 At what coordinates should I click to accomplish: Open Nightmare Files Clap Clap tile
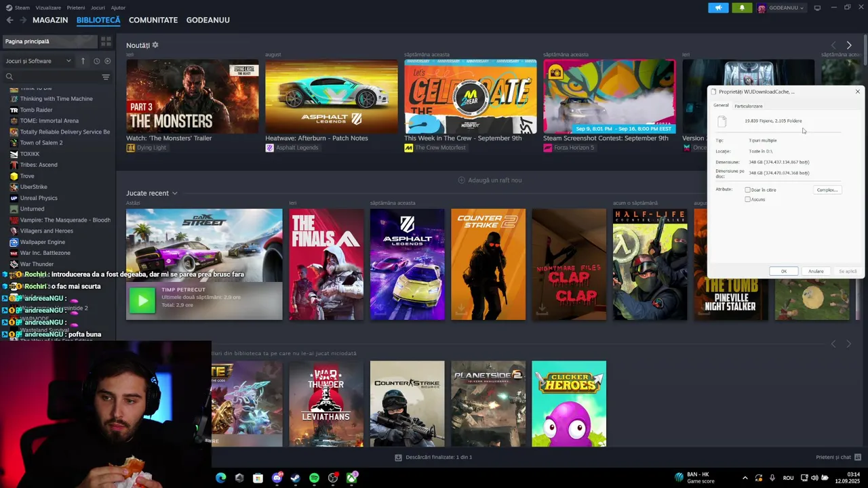tap(569, 264)
